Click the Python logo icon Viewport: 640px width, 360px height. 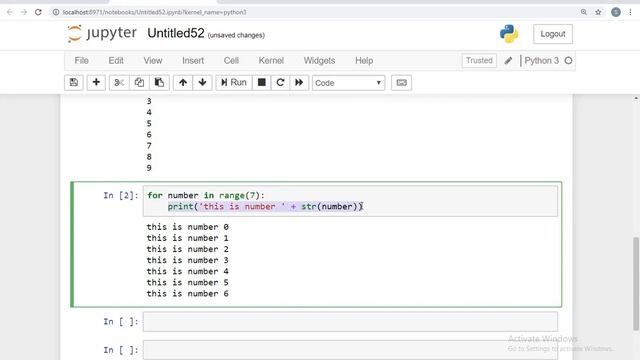coord(509,34)
